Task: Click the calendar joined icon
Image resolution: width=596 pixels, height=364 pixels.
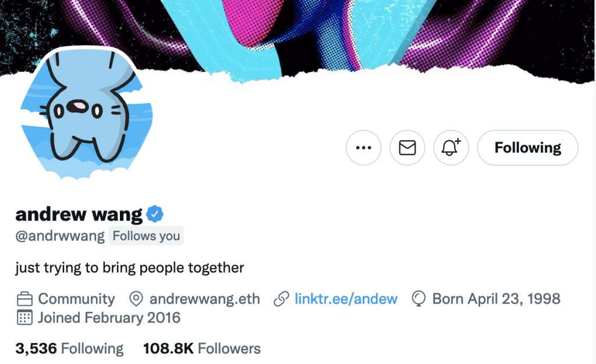Action: point(24,318)
